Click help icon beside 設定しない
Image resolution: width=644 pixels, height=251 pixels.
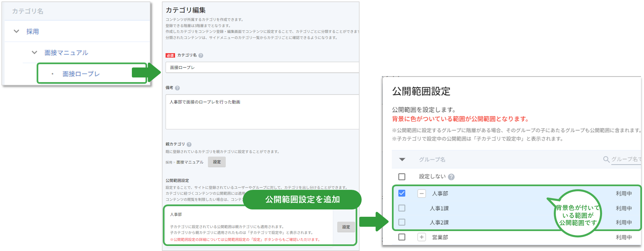click(x=451, y=177)
